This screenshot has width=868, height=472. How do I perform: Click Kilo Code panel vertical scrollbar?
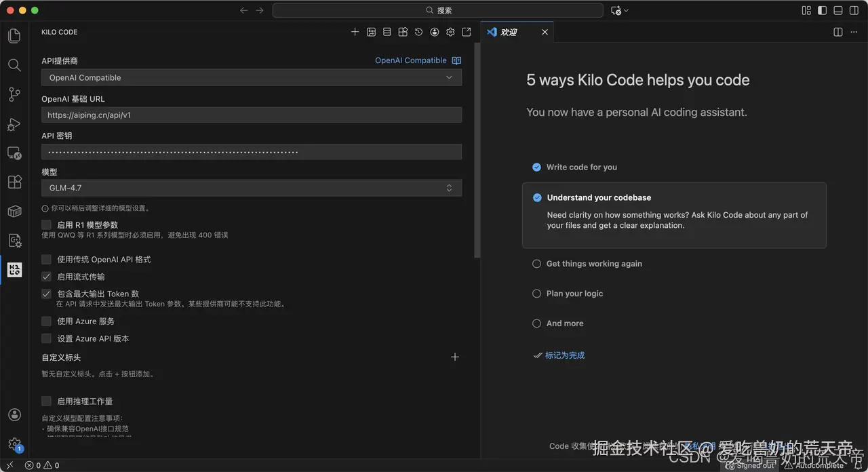click(477, 149)
